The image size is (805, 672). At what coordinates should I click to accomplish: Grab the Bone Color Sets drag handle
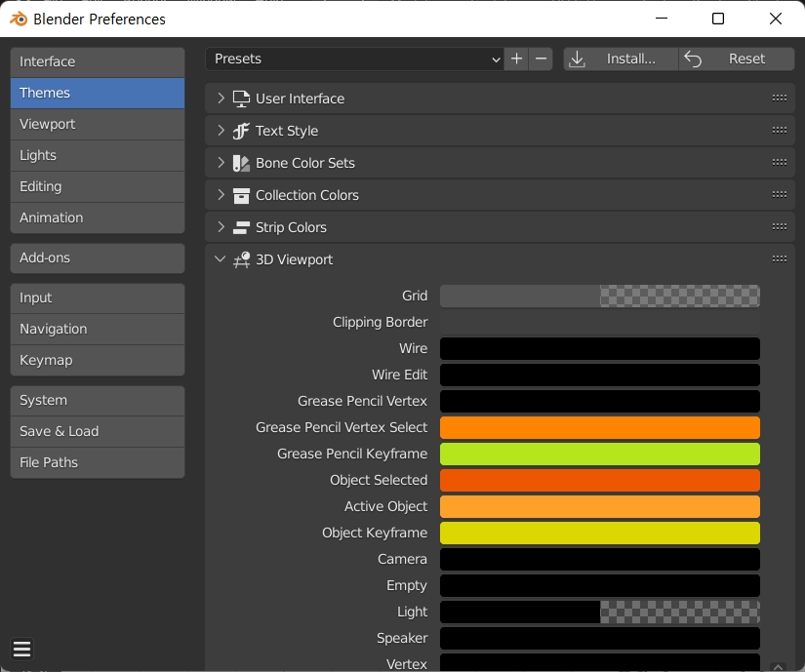click(780, 163)
